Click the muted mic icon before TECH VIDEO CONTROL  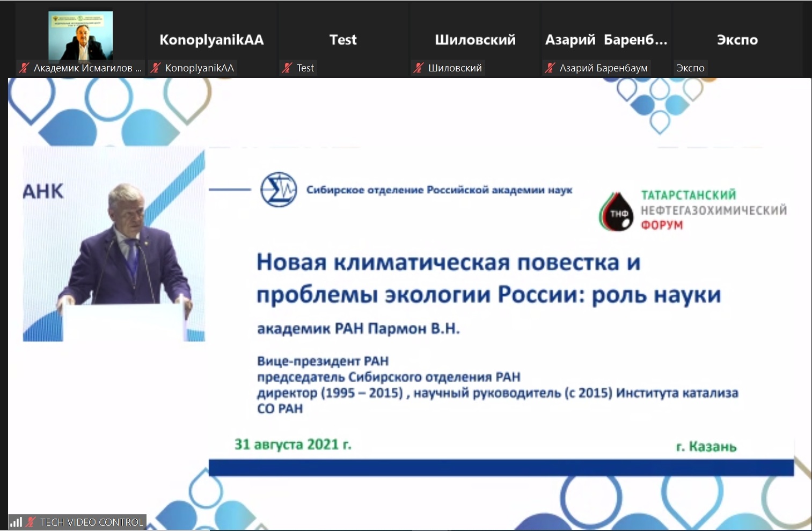pyautogui.click(x=31, y=522)
